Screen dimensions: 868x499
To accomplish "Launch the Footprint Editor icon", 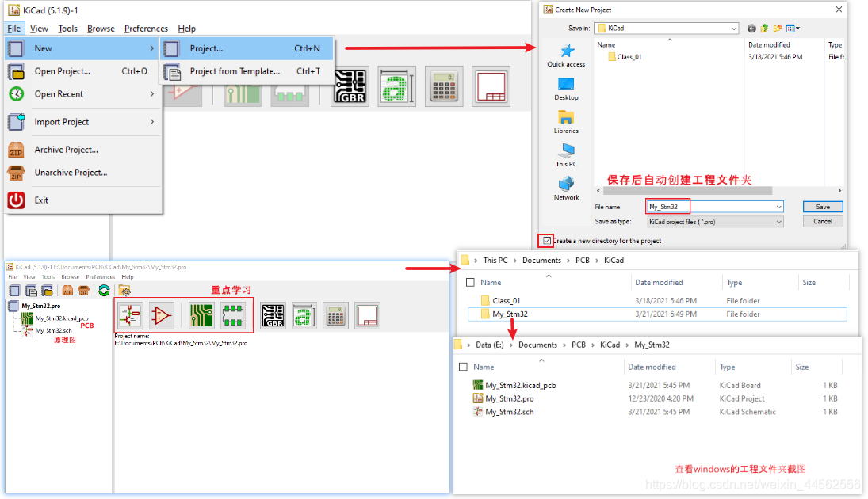I will [x=233, y=316].
